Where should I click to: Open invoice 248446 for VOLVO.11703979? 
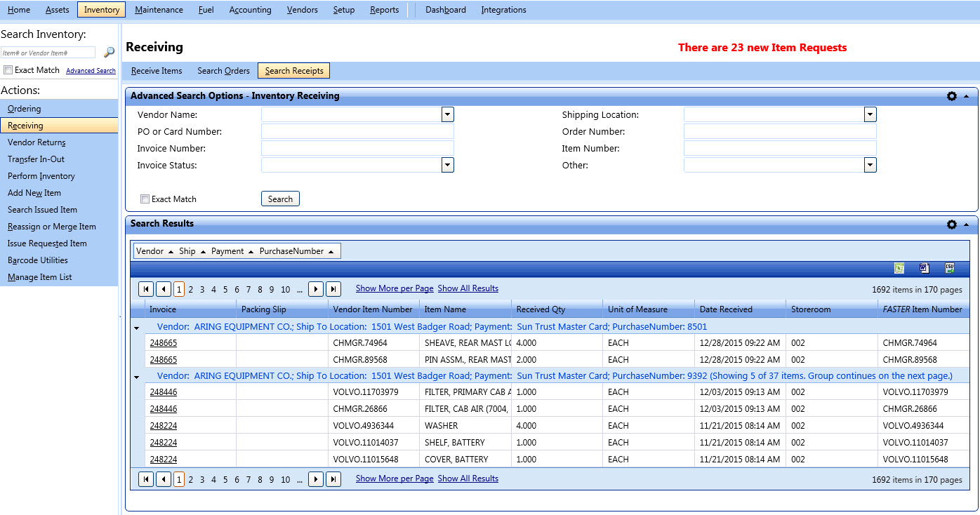(164, 392)
